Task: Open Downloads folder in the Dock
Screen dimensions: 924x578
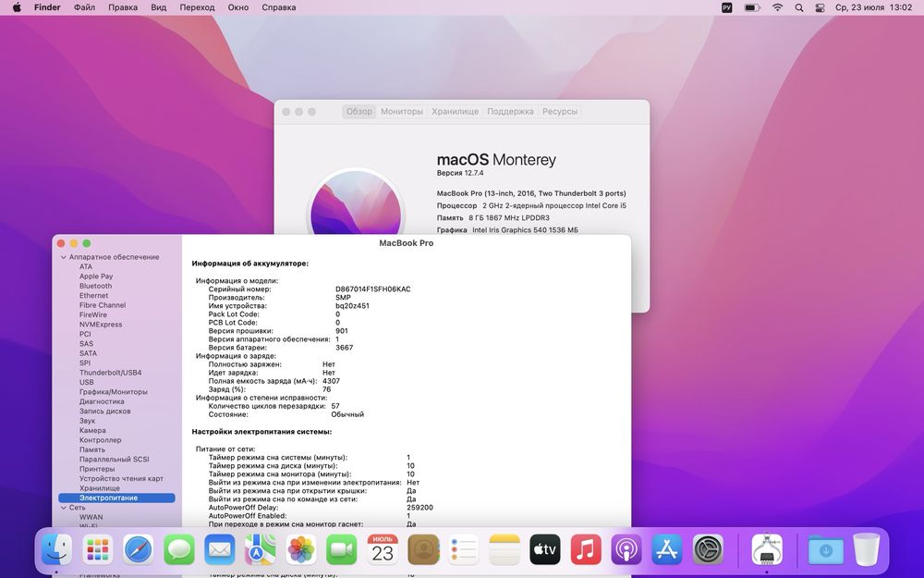Action: 825,549
